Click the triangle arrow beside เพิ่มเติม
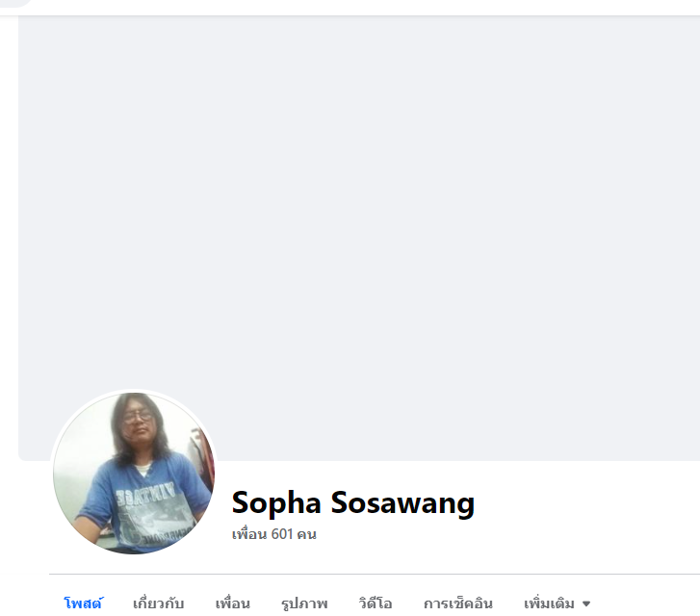This screenshot has width=700, height=616. point(586,603)
